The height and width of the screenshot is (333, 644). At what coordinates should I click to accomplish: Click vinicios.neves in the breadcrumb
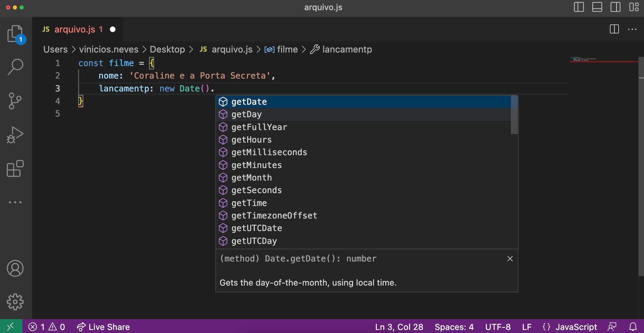tap(109, 49)
